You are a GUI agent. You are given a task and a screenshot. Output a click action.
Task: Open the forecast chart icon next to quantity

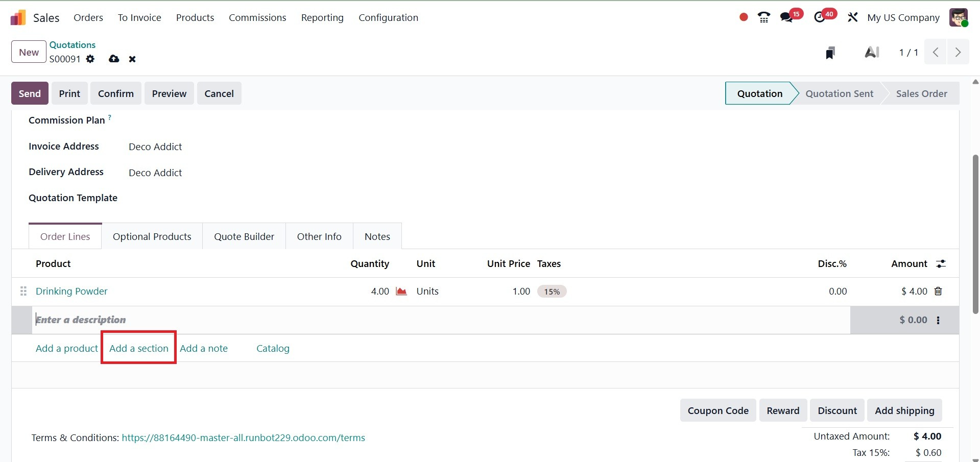401,291
